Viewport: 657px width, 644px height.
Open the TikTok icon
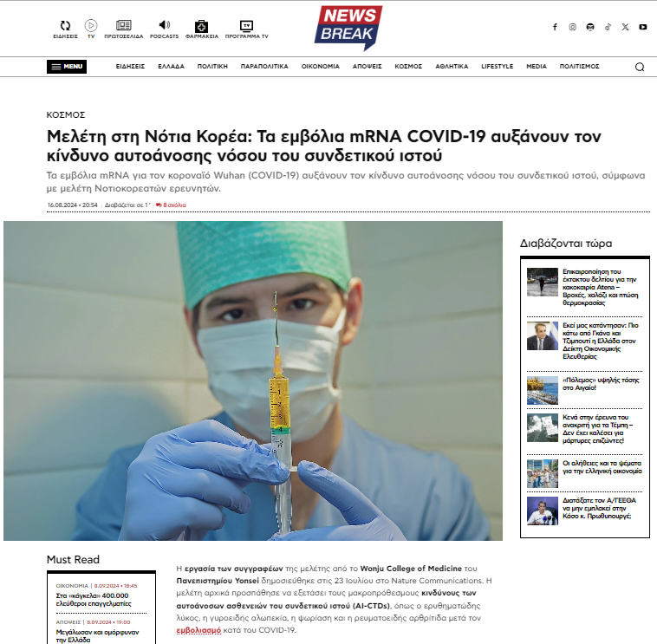pyautogui.click(x=608, y=27)
